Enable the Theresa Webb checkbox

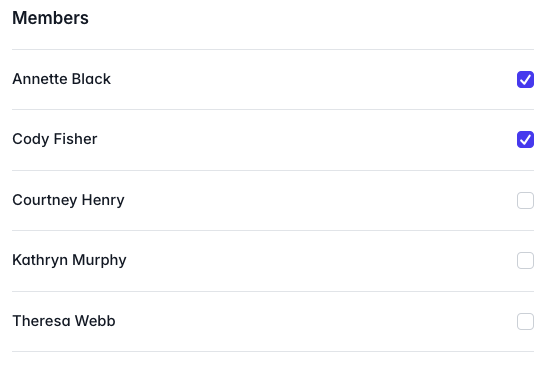point(525,321)
